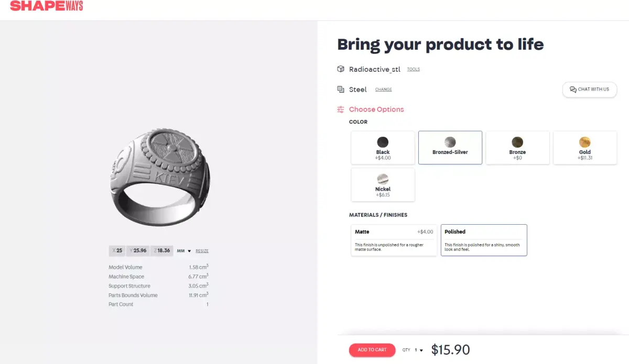Click the cube icon beside Radioactive_stl
This screenshot has width=629, height=364.
[x=341, y=69]
